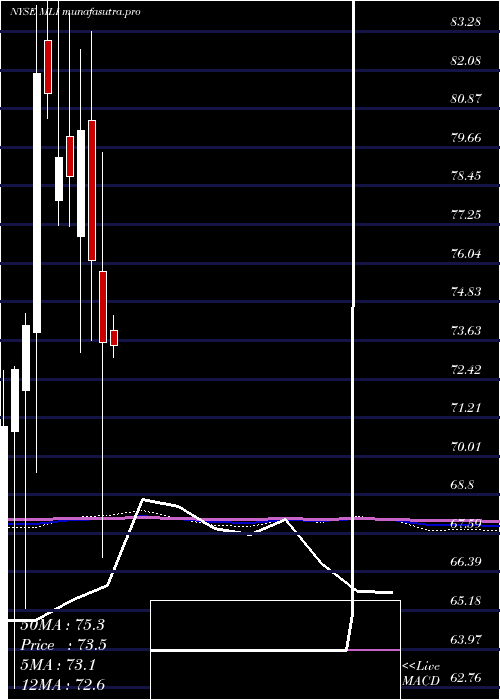The height and width of the screenshot is (700, 500).
Task: Click the Price : 73.5 readout
Action: pyautogui.click(x=63, y=645)
